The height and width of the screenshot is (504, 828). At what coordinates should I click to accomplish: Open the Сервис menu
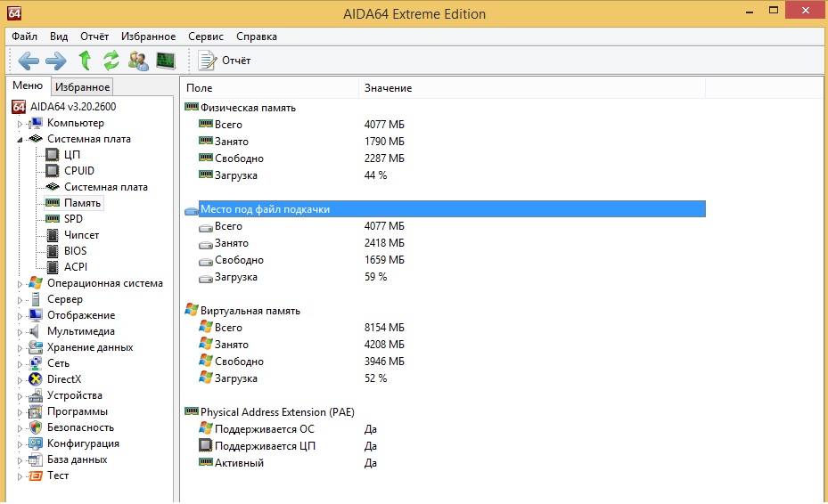(206, 37)
